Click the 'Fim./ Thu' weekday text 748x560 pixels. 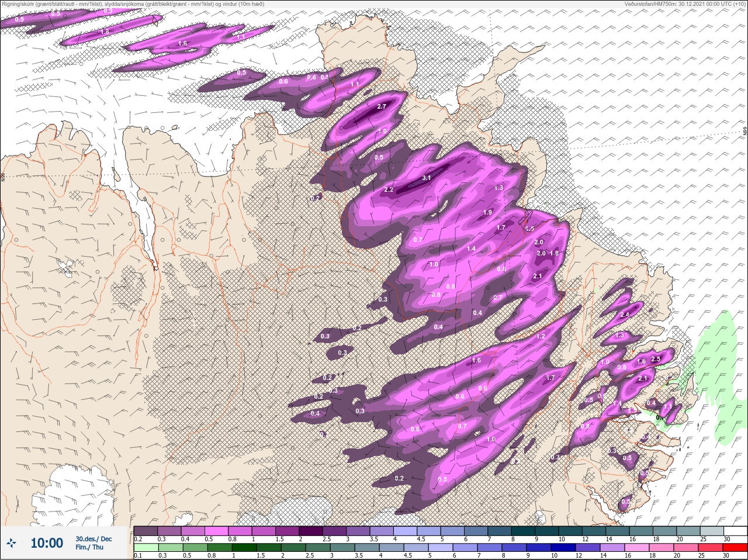point(89,547)
